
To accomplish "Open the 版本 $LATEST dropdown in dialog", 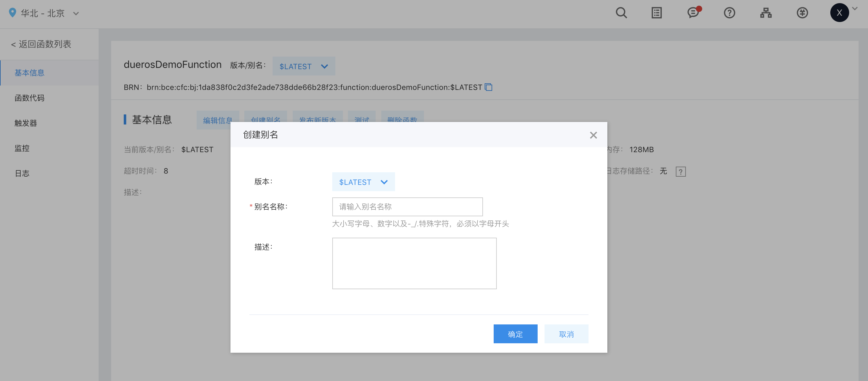I will [x=363, y=182].
